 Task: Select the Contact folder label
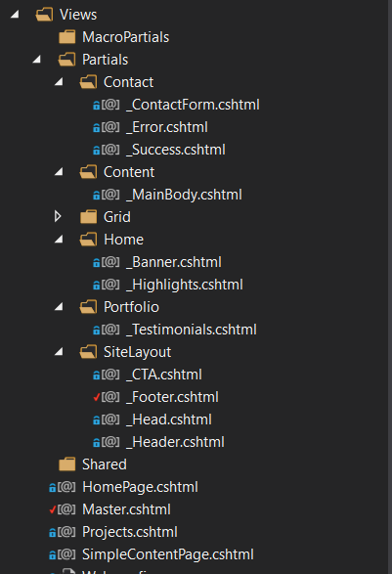click(x=128, y=82)
